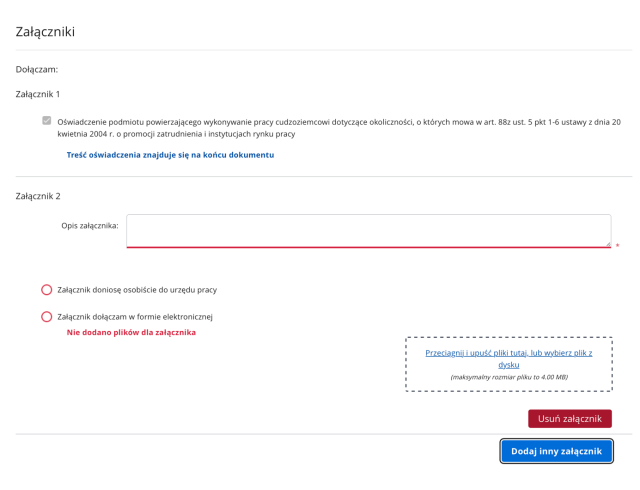
Task: Click the error Nie dodano plików message
Action: (131, 332)
